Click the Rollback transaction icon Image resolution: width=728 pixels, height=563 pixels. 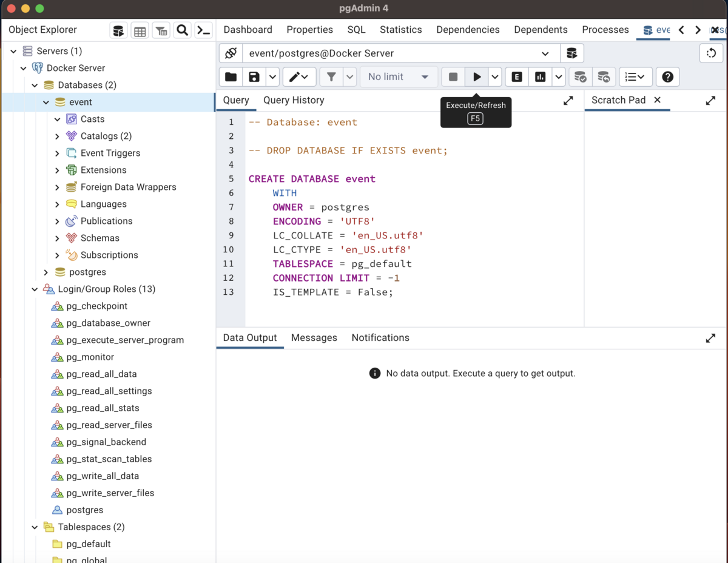(604, 77)
